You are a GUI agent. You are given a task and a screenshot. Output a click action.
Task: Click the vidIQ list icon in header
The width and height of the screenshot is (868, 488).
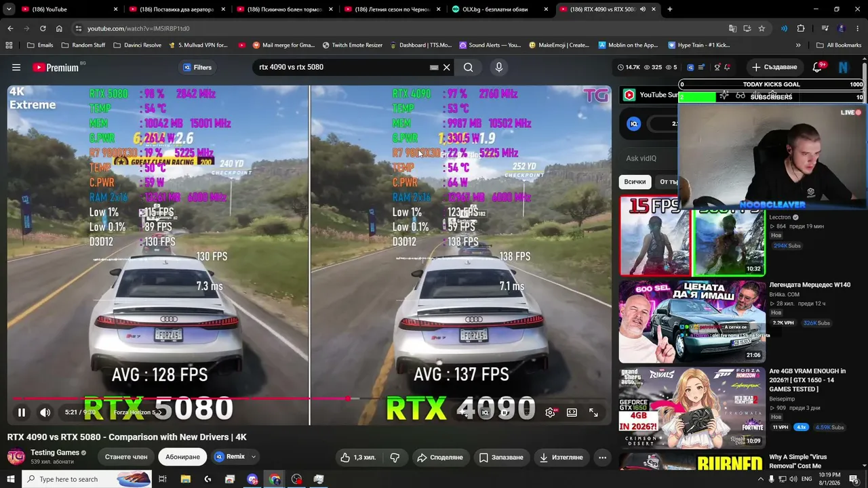tap(701, 67)
